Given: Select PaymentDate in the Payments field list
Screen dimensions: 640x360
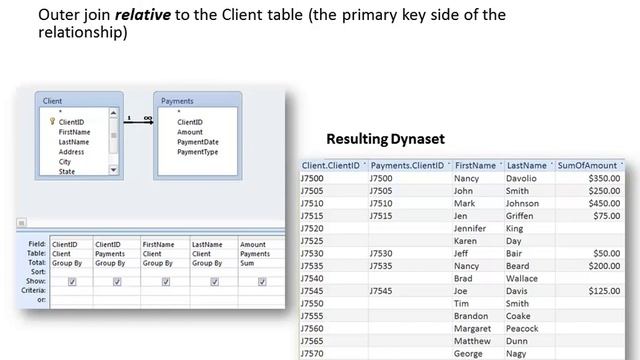Looking at the screenshot, I should pos(198,142).
